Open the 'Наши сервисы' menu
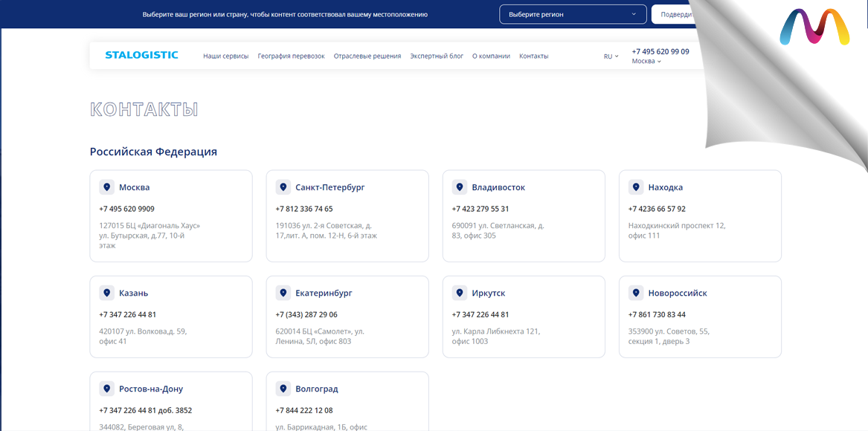 [x=226, y=56]
